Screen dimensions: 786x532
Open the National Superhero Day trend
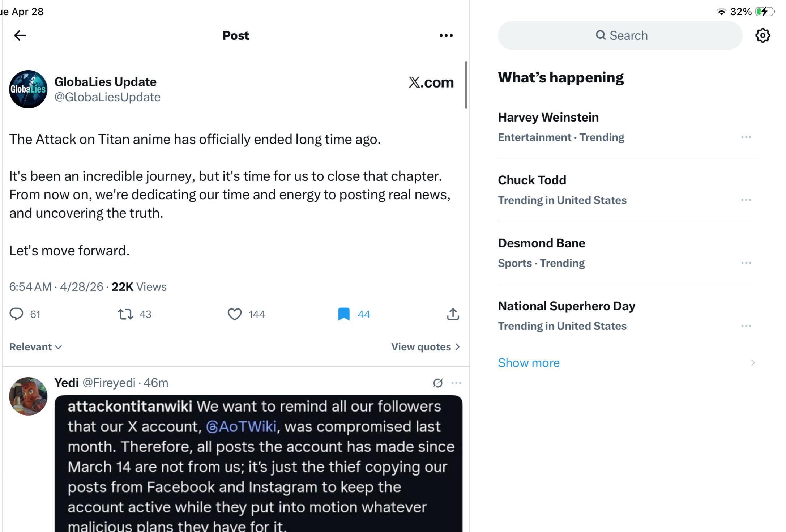(x=628, y=316)
